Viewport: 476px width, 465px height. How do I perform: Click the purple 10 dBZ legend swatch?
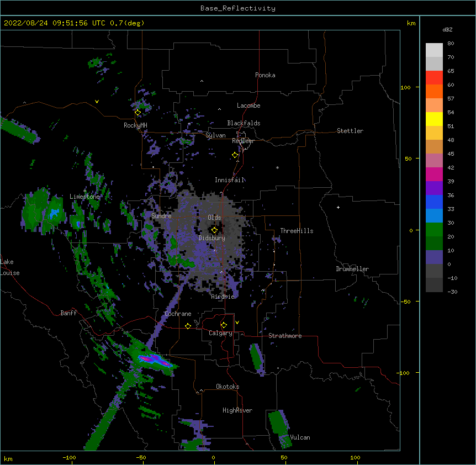pos(434,257)
